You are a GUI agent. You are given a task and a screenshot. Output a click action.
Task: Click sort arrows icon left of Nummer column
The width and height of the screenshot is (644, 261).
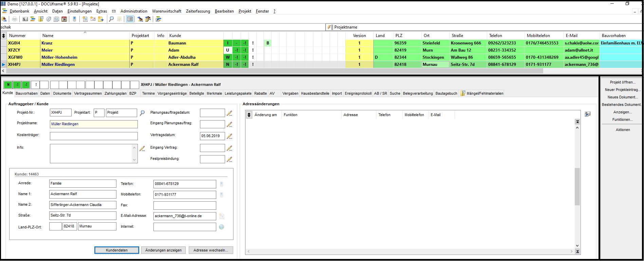click(3, 35)
